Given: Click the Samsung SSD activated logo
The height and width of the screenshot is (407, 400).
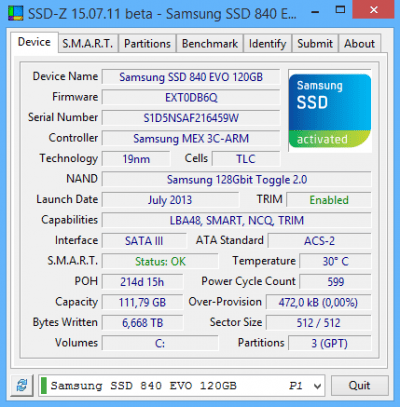Looking at the screenshot, I should coord(330,111).
